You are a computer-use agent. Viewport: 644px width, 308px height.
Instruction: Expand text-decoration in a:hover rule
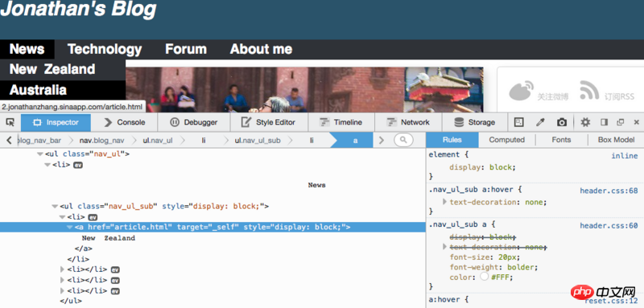(445, 202)
